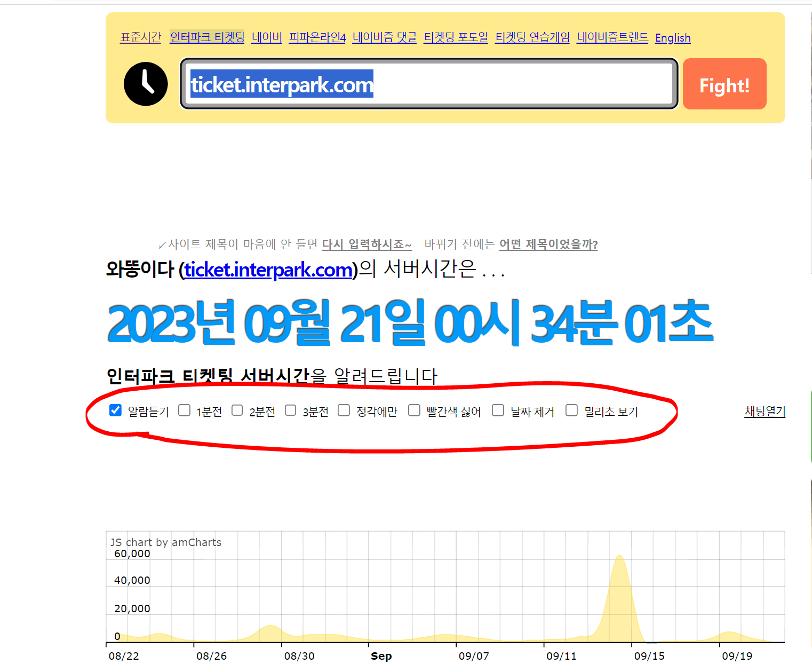812x664 pixels.
Task: Click the 08/22 date label on the chart axis
Action: tap(124, 656)
